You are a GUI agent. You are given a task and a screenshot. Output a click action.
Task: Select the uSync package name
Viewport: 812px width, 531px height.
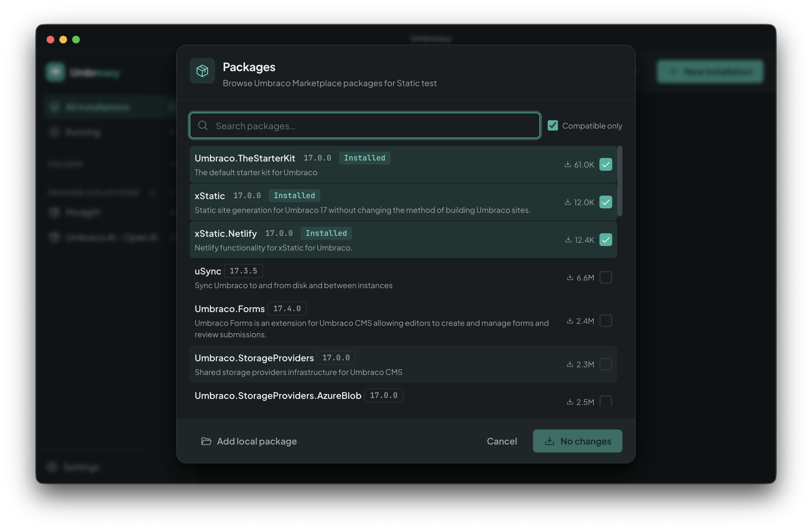click(x=208, y=271)
